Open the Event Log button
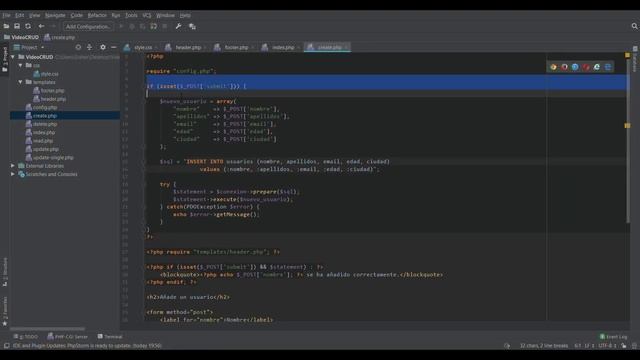 pyautogui.click(x=613, y=337)
